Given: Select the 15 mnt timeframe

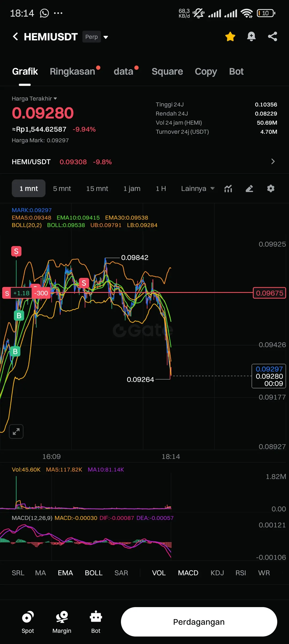Looking at the screenshot, I should [x=97, y=189].
